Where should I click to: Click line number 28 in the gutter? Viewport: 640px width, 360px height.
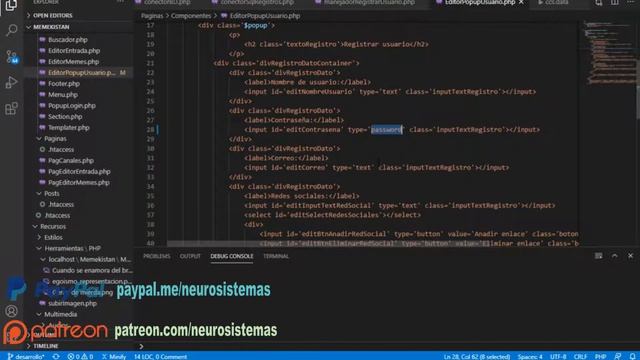151,130
